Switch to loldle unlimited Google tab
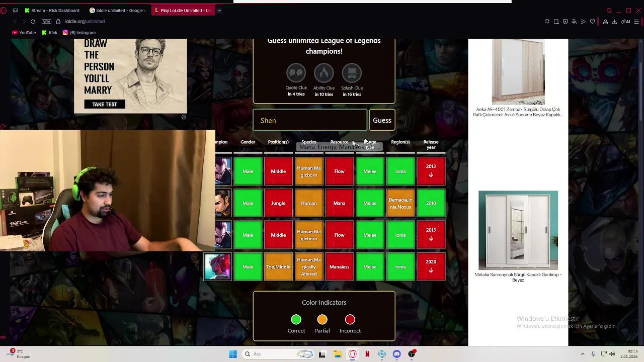This screenshot has height=362, width=644. 118,11
